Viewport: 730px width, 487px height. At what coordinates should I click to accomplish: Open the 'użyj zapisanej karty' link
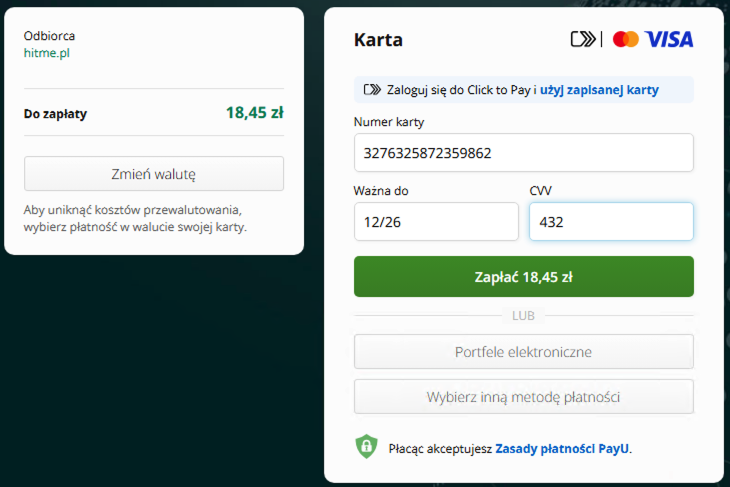[x=599, y=90]
